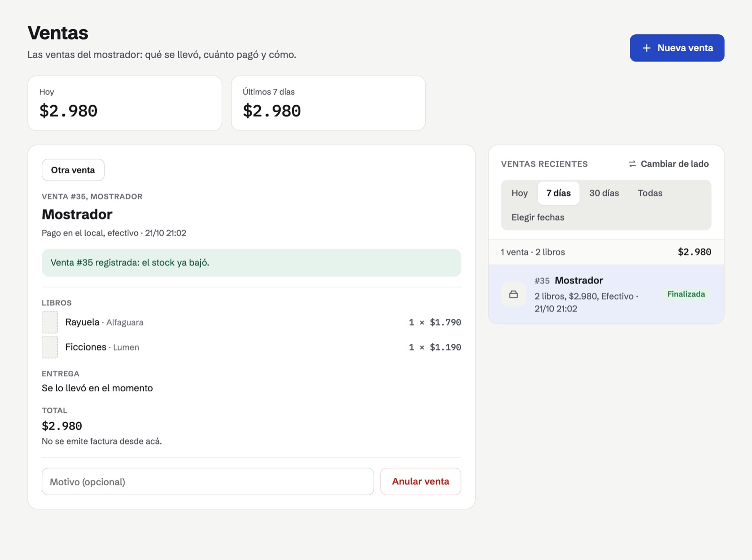Click the 'Pago en el local, efectivo' line

tap(114, 233)
